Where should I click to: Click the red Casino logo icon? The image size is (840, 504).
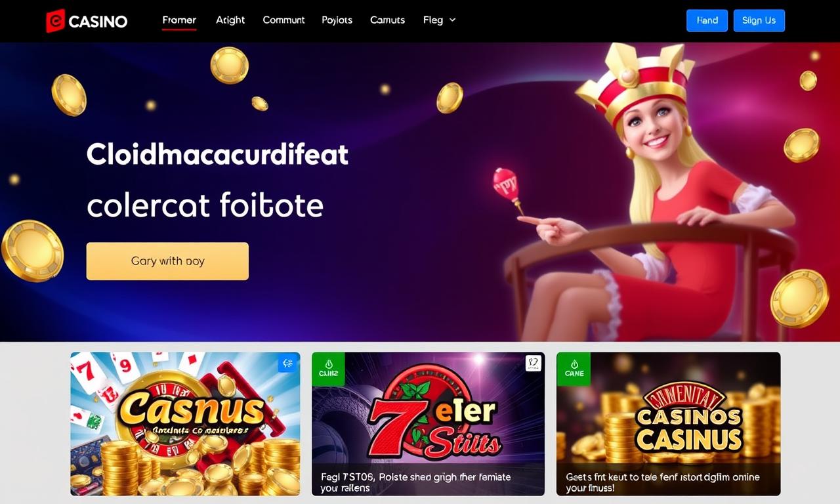click(56, 21)
